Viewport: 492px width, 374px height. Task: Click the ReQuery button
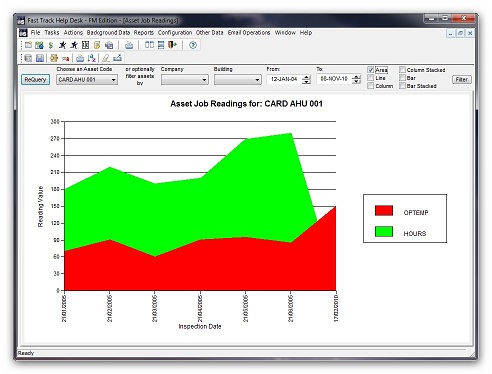[x=35, y=79]
